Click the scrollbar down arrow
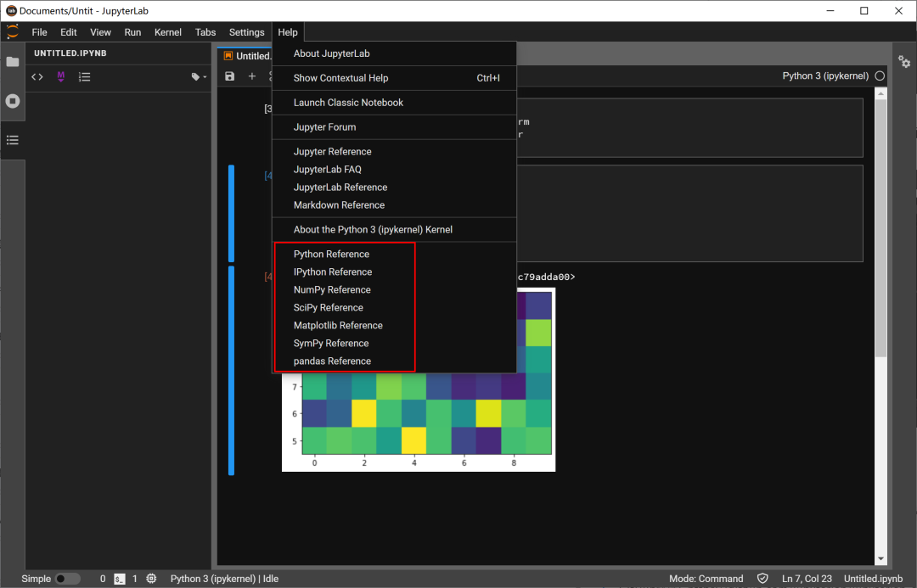Viewport: 917px width, 588px height. (880, 559)
